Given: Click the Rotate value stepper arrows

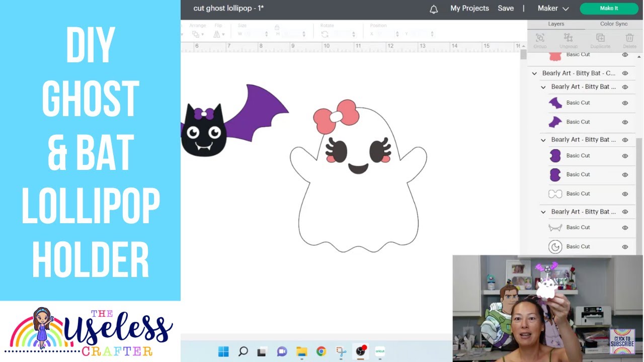Looking at the screenshot, I should pos(353,34).
